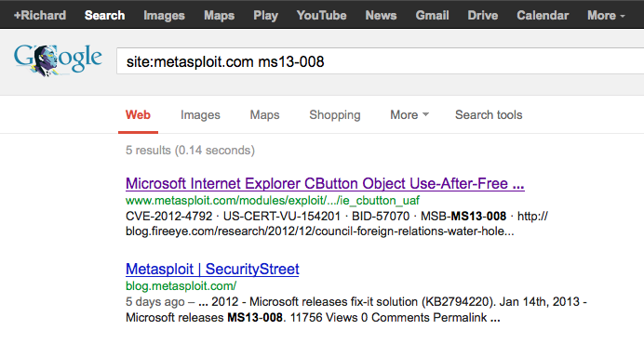Focus the search query input field
Viewport: 644px width, 343px height.
381,61
